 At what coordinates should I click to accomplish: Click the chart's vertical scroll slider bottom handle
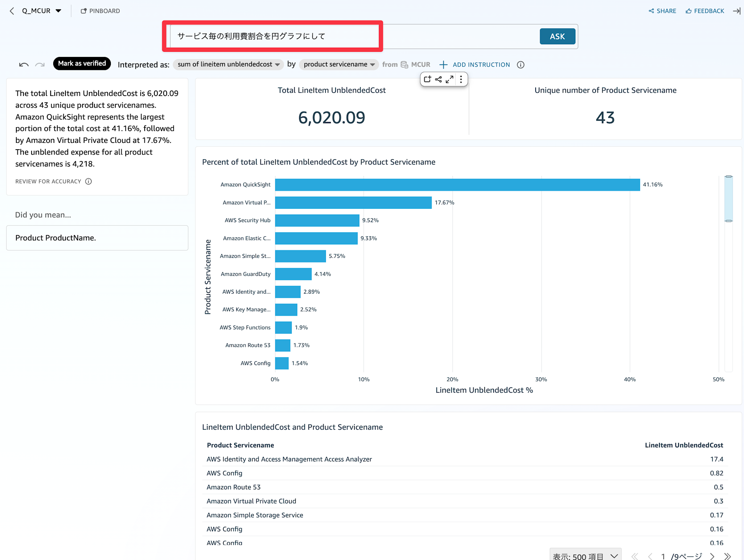click(729, 221)
